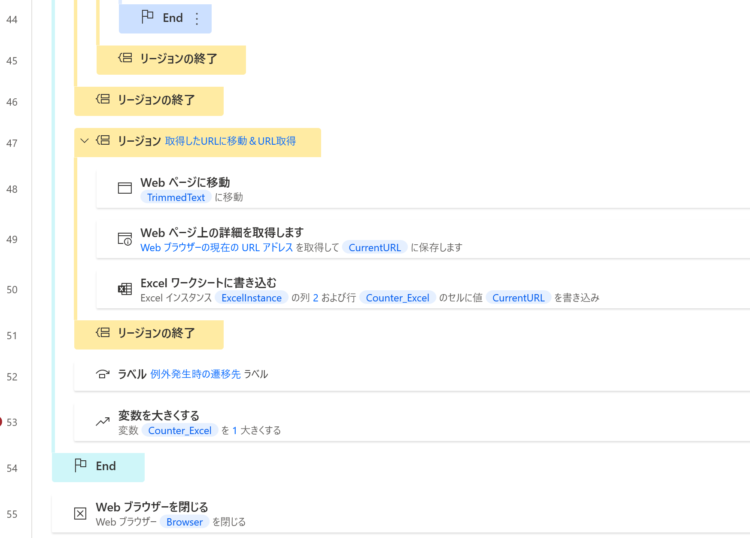Click the Excel icon for Excel ワークシートに書き込む
Screen dimensions: 750x538
tap(125, 289)
